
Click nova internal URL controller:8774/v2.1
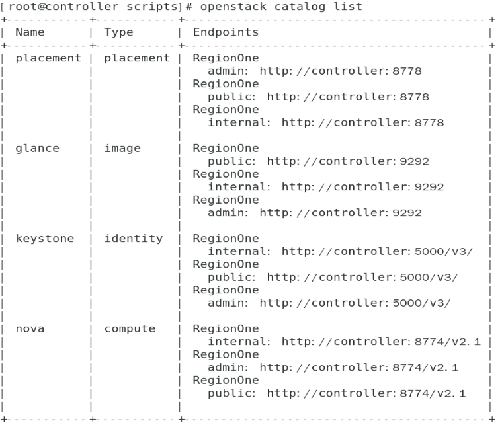coord(381,342)
